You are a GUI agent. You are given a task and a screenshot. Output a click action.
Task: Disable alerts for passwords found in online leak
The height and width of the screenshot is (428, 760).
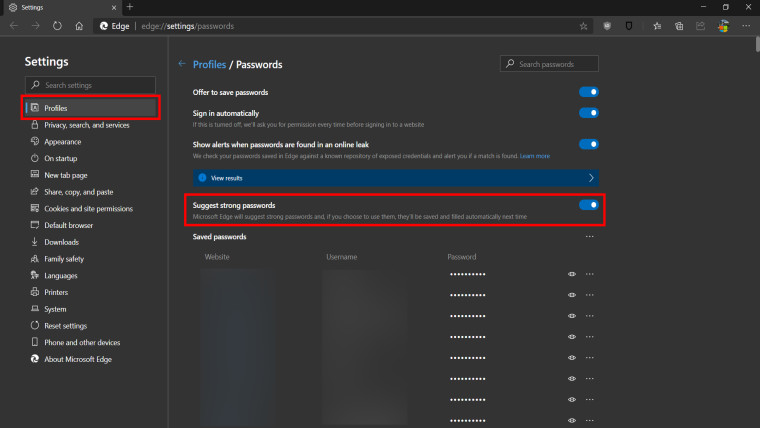(x=588, y=144)
